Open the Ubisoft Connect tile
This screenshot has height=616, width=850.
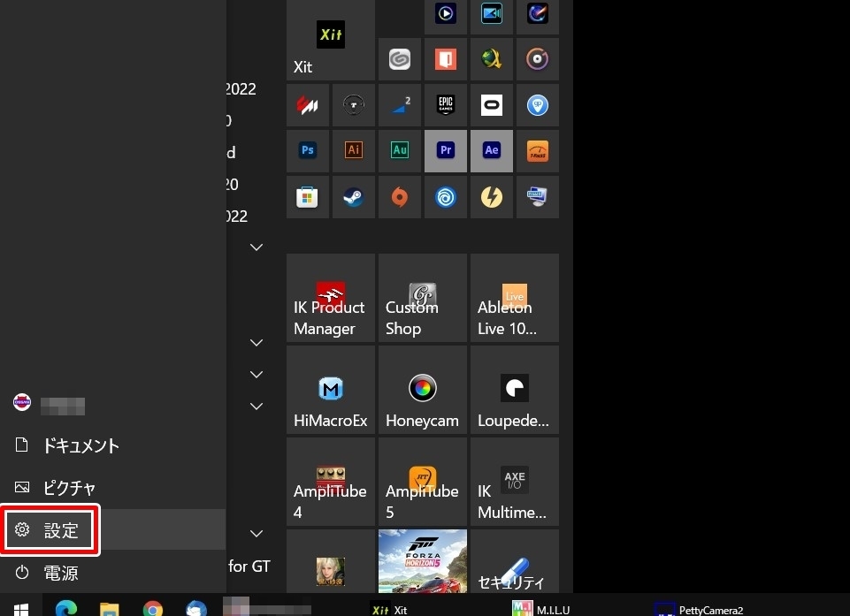click(446, 197)
